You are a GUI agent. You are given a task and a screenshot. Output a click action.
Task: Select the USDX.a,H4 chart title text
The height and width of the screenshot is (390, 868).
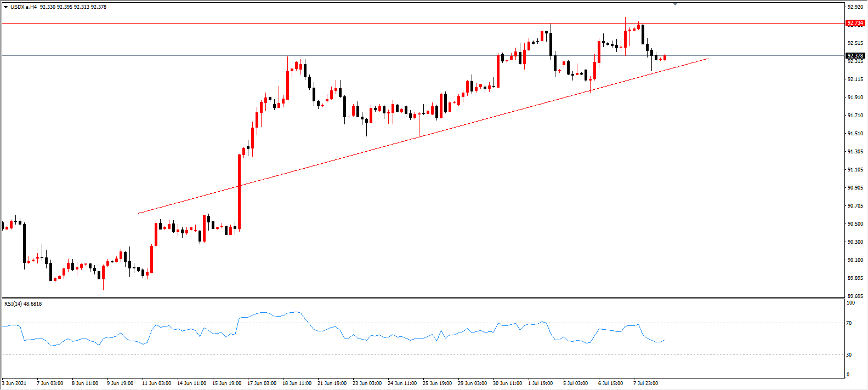(x=24, y=7)
